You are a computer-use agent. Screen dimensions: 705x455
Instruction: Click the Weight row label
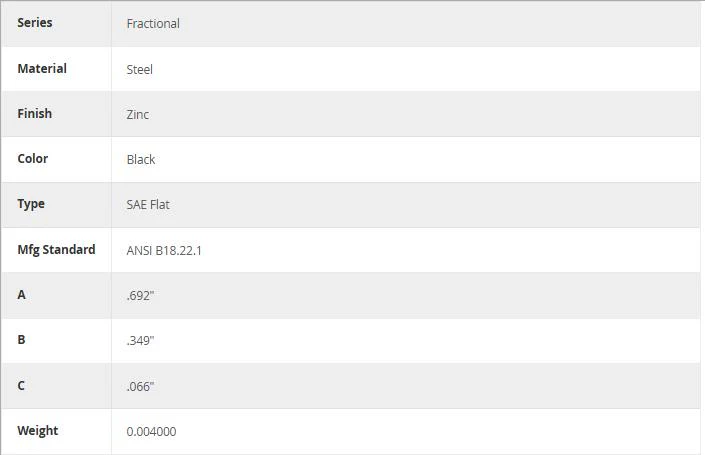click(38, 431)
